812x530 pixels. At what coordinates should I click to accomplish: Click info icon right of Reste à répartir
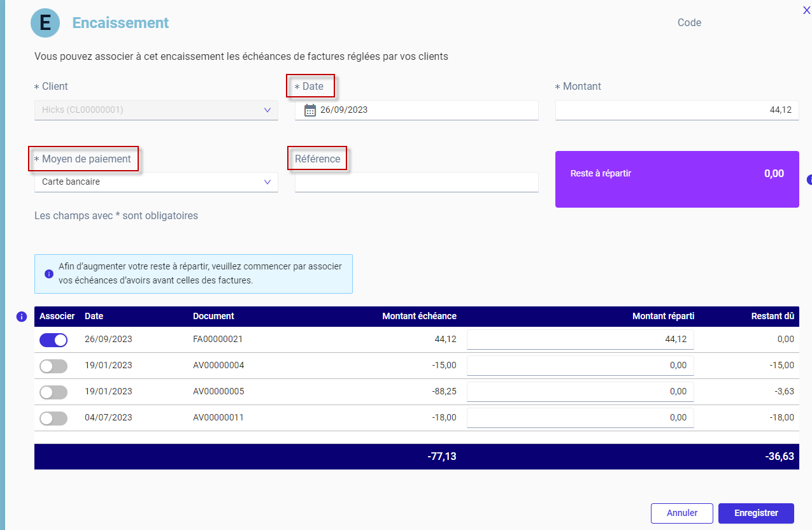click(x=809, y=180)
